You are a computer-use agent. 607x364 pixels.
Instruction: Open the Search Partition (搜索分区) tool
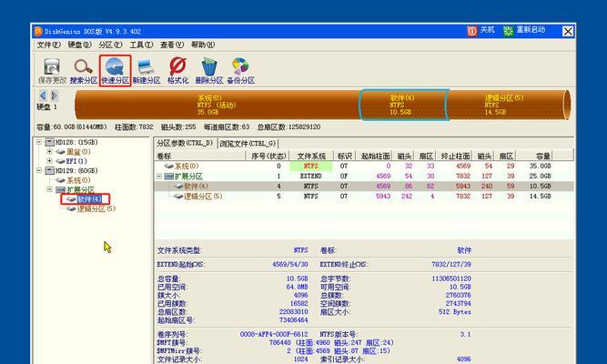pos(84,71)
